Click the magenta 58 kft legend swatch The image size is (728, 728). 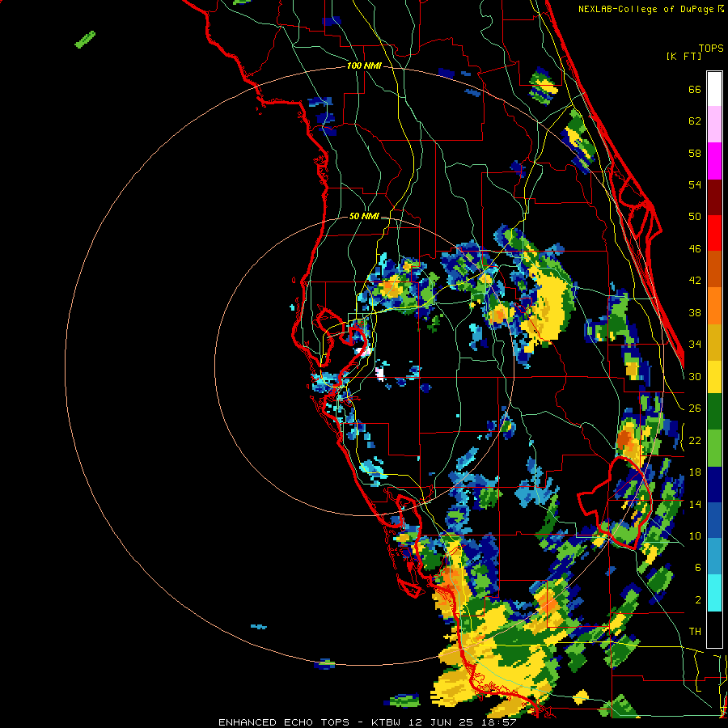coord(714,161)
